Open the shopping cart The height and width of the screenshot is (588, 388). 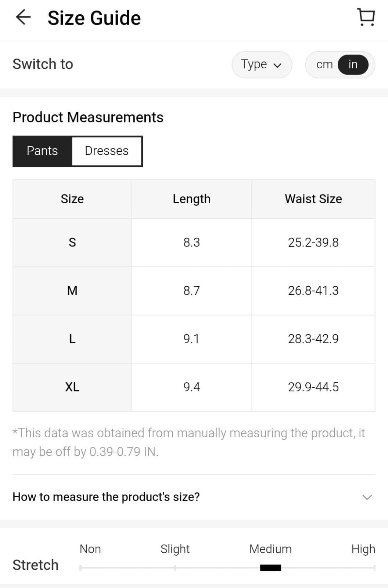(x=366, y=17)
